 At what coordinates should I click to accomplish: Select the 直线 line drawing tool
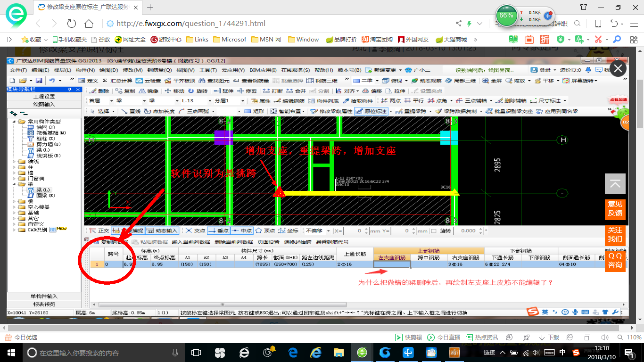(131, 111)
